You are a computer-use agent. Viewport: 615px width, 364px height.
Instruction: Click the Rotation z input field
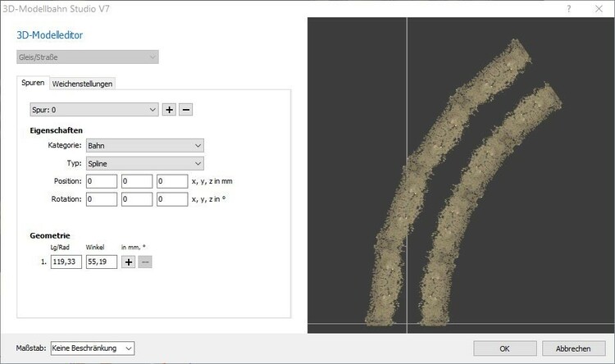(x=172, y=199)
